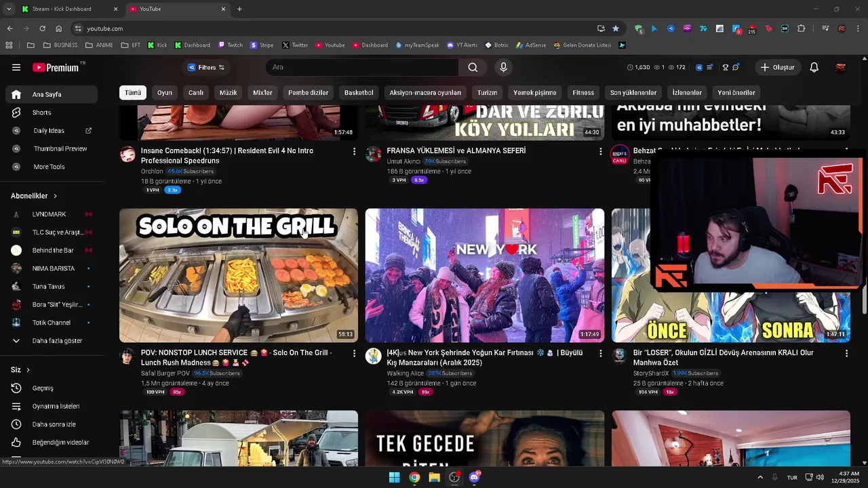Image resolution: width=868 pixels, height=488 pixels.
Task: Select the Müzik filter chip
Action: point(229,93)
